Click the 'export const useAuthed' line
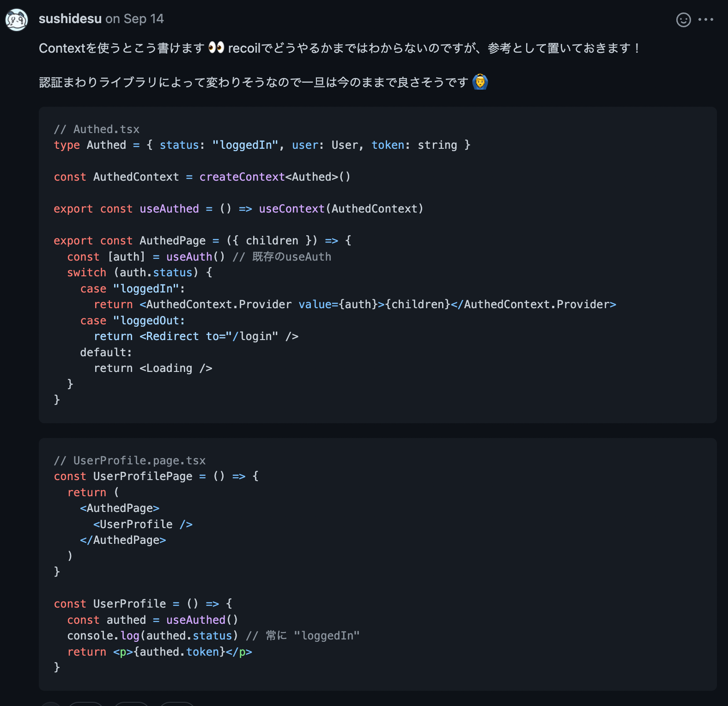The height and width of the screenshot is (706, 728). pos(238,209)
